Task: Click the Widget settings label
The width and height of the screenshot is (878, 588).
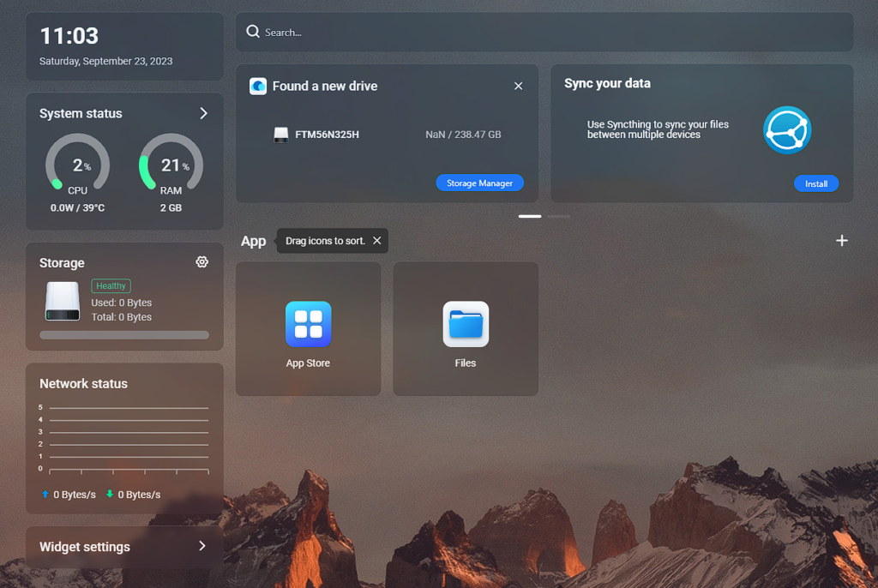Action: (85, 547)
